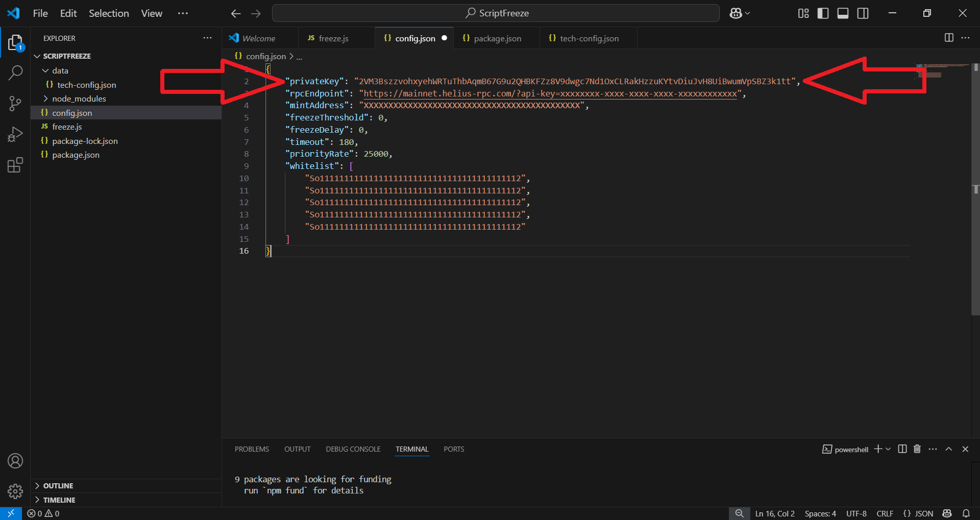Kill the terminal with trash icon

click(x=917, y=449)
